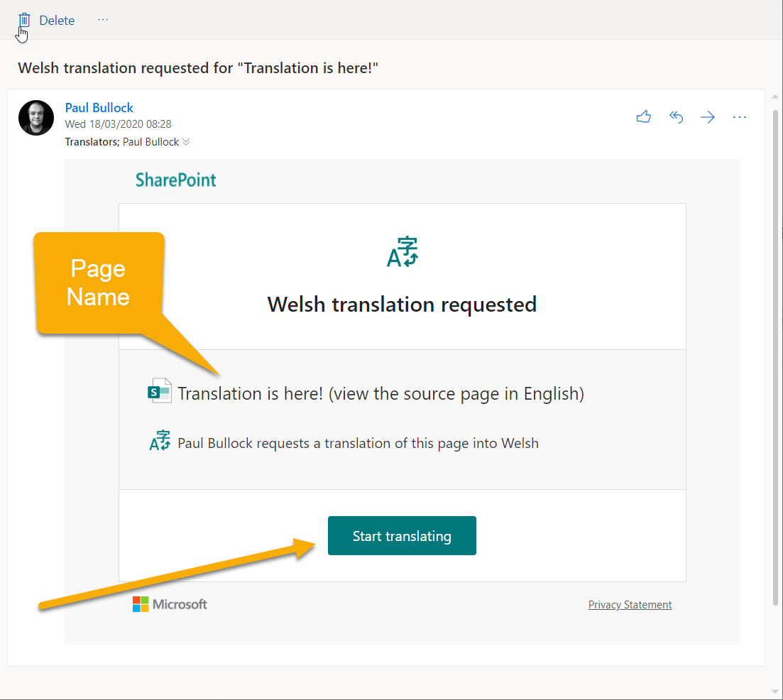
Task: Click Paul Bullock's name link
Action: tap(99, 107)
